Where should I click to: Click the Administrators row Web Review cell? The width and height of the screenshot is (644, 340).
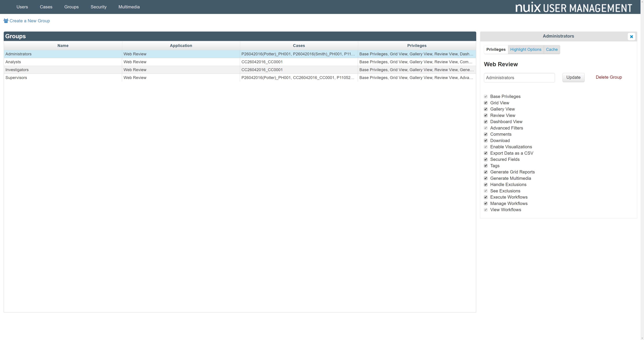click(x=181, y=54)
